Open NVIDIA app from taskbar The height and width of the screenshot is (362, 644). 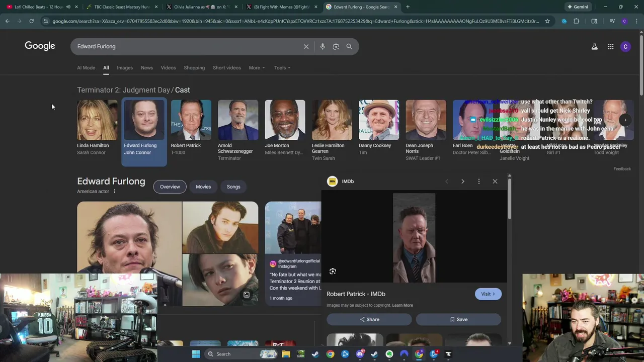coord(300,354)
